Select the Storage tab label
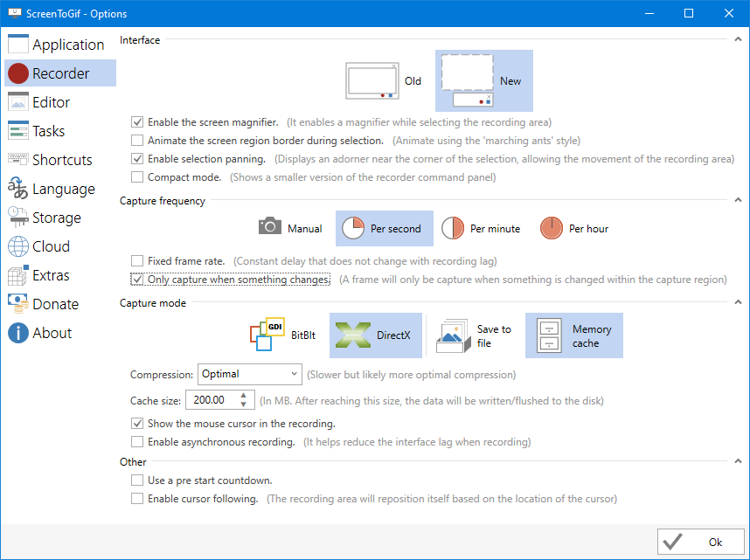750x560 pixels. pyautogui.click(x=57, y=218)
